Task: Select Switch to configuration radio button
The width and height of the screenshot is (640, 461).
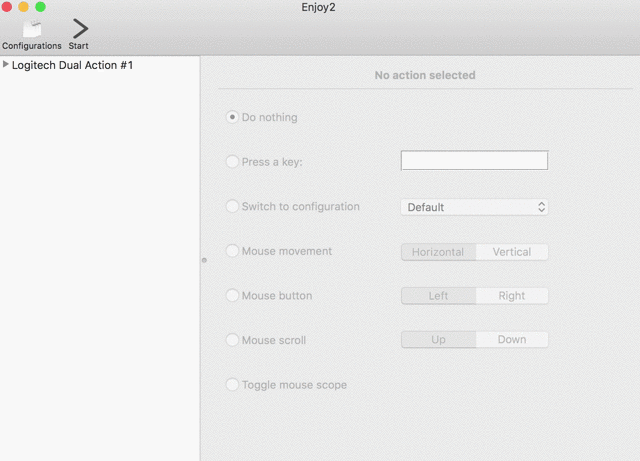Action: 232,206
